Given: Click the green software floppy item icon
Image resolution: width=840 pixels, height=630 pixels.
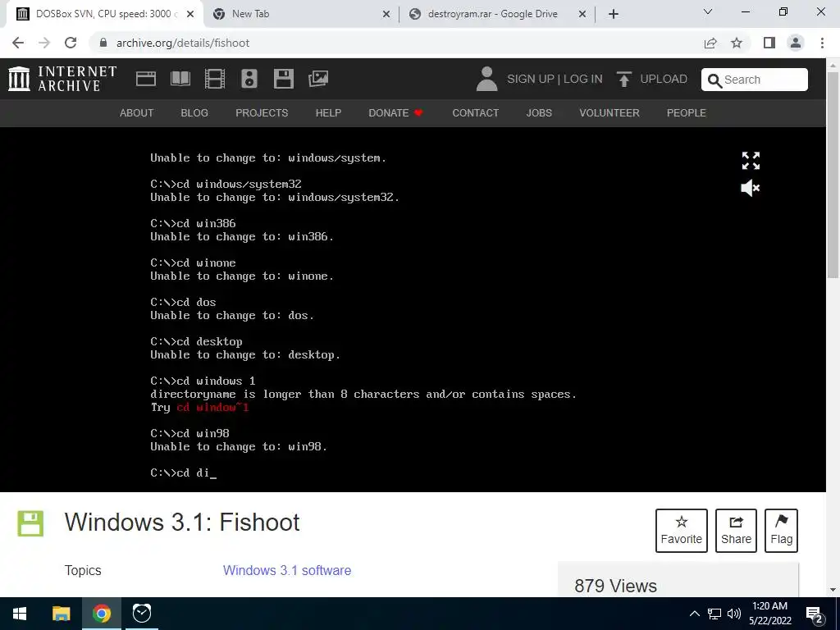Looking at the screenshot, I should coord(30,523).
